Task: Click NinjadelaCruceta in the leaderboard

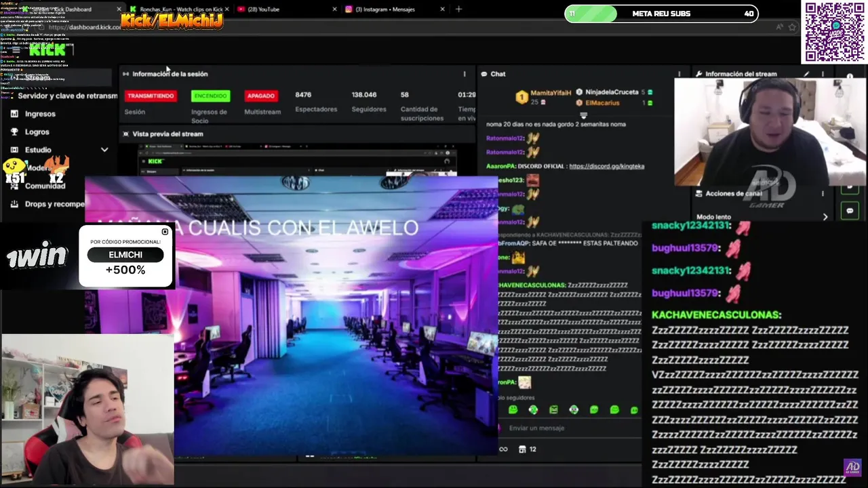Action: [612, 92]
